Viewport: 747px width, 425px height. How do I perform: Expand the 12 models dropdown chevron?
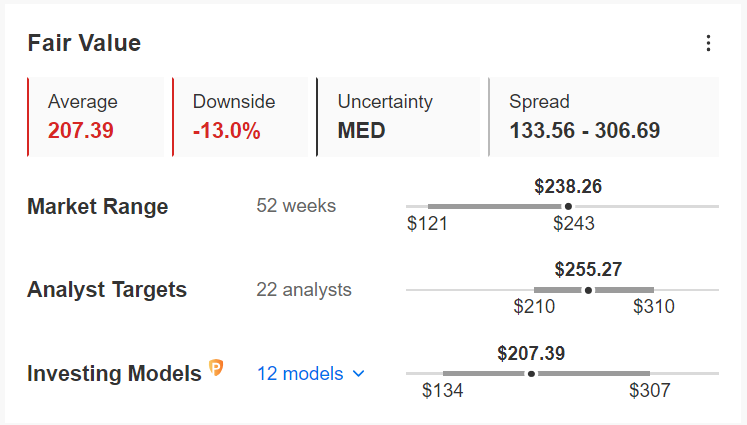point(359,374)
